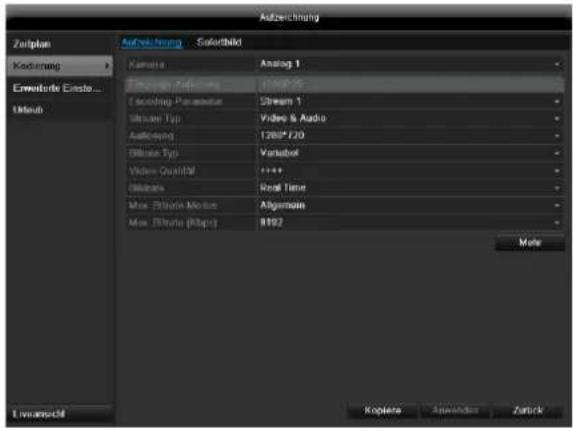Screen dimensions: 573x428
Task: Open the Video Qualität dropdown
Action: point(410,171)
